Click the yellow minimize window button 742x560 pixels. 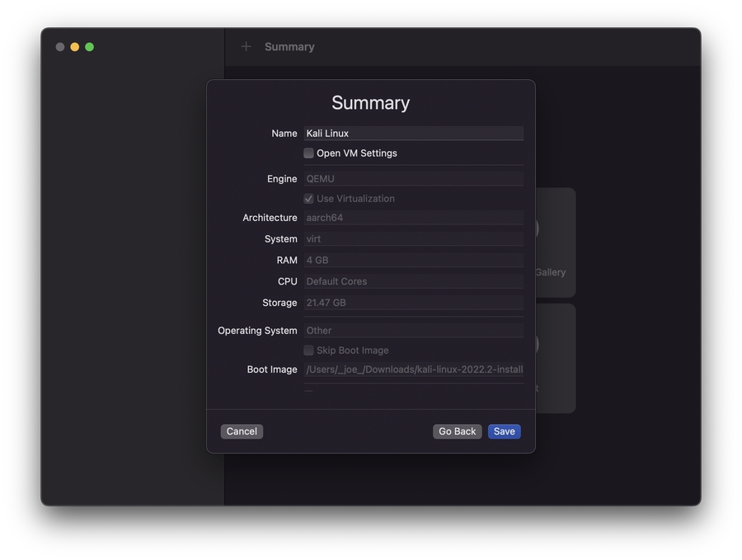coord(75,47)
